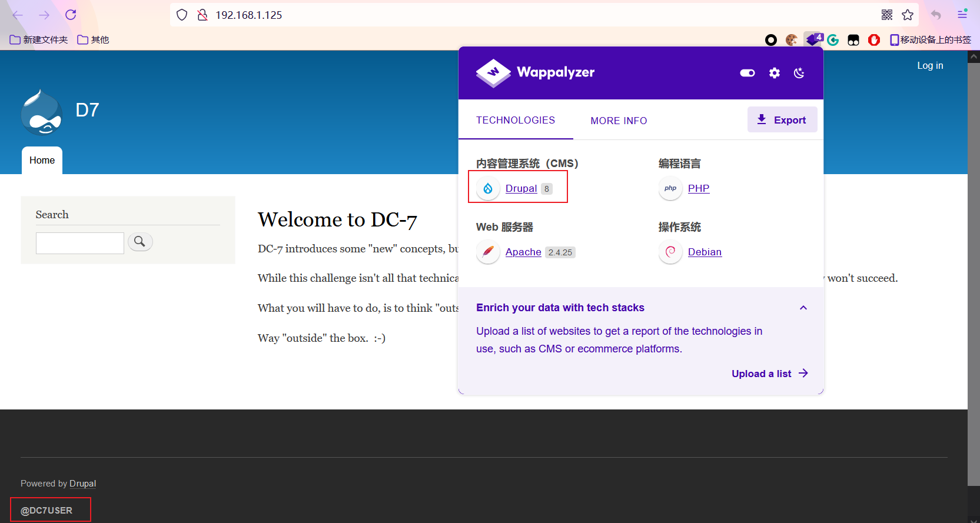Image resolution: width=980 pixels, height=523 pixels.
Task: Click the Web 服务器 category heading
Action: (x=504, y=227)
